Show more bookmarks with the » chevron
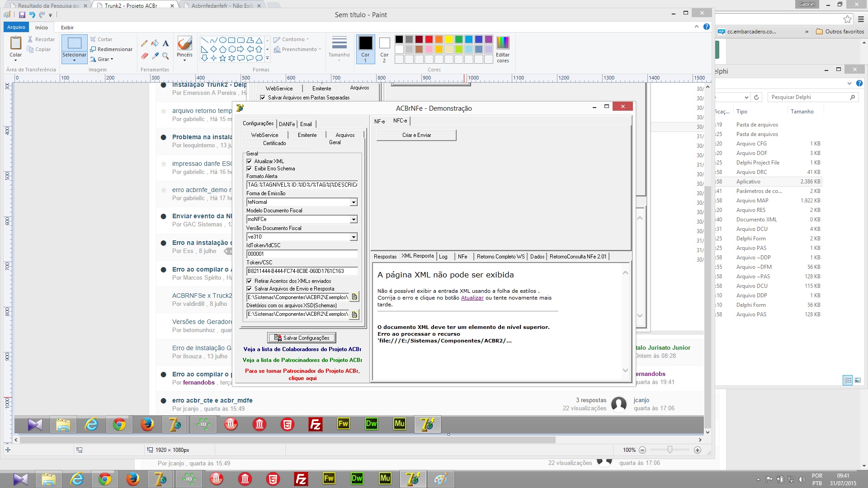The width and height of the screenshot is (868, 488). coord(807,32)
